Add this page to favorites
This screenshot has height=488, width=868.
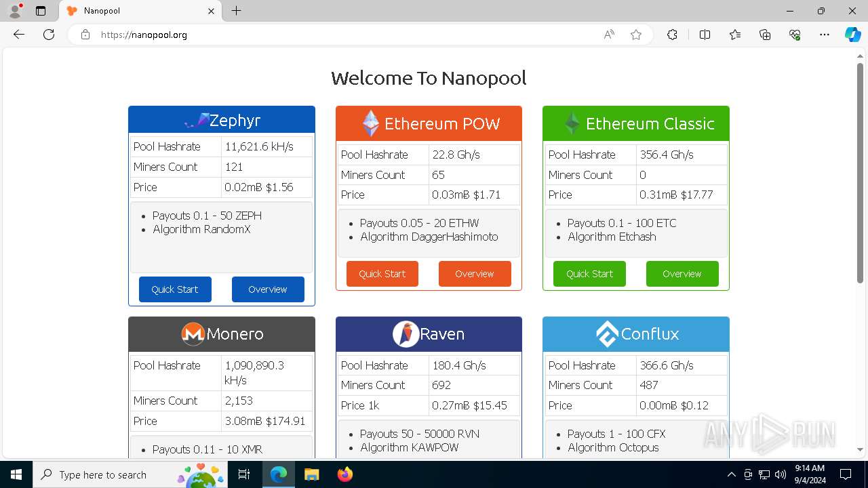pyautogui.click(x=636, y=35)
